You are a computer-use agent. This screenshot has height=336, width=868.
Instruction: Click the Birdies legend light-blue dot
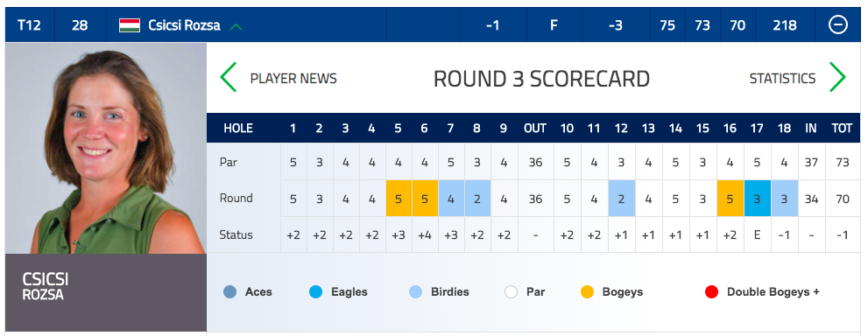[415, 291]
